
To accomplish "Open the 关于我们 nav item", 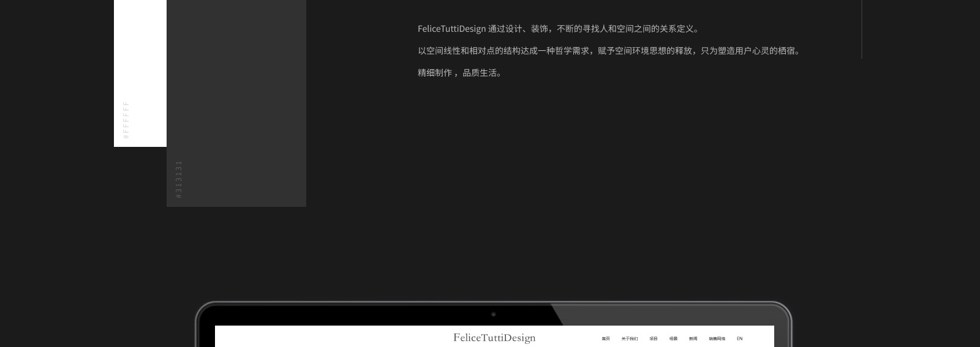I will [x=630, y=338].
